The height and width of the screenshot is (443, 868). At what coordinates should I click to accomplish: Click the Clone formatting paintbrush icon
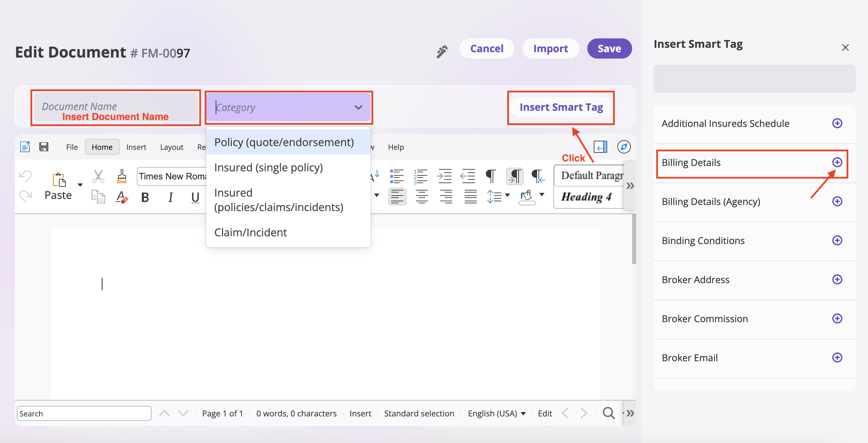pos(122,176)
